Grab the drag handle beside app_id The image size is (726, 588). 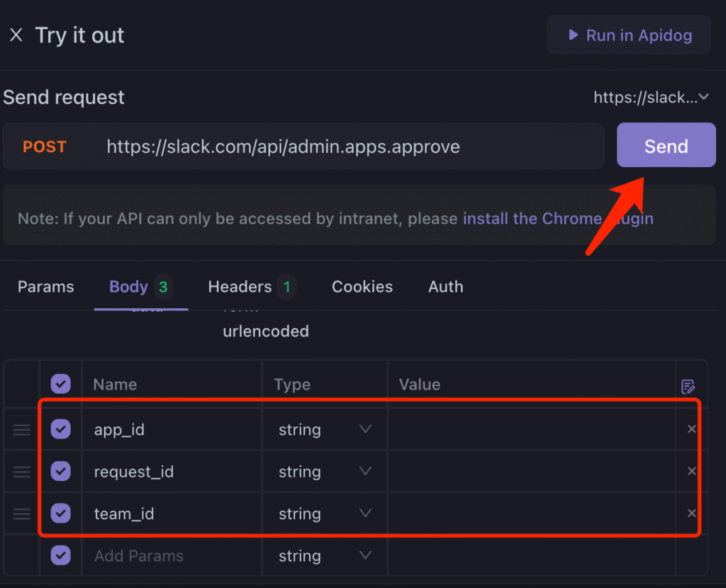(21, 429)
